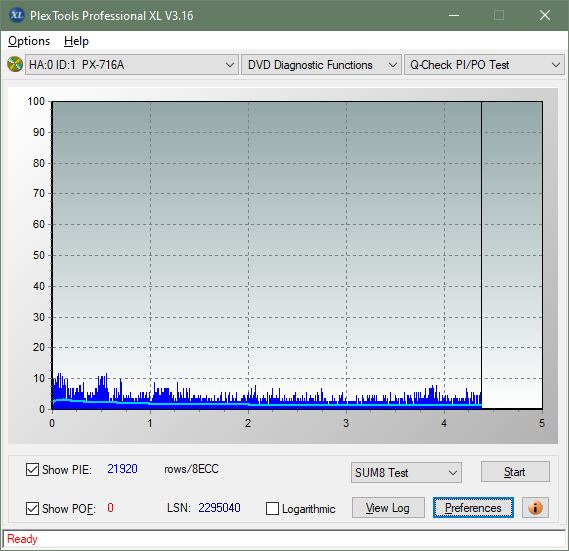Click the POF value 0
The image size is (569, 551).
[110, 507]
